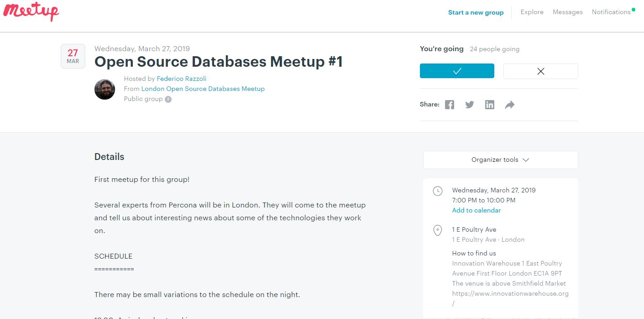
Task: Click the Details section heading
Action: coord(110,157)
